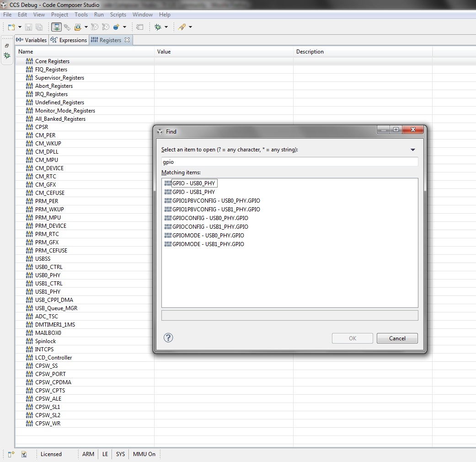Click the Core Registers group icon
The image size is (476, 462).
point(29,61)
